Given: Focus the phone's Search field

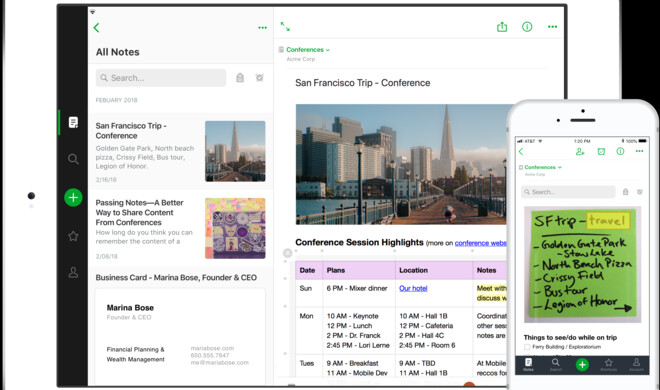Looking at the screenshot, I should point(568,192).
